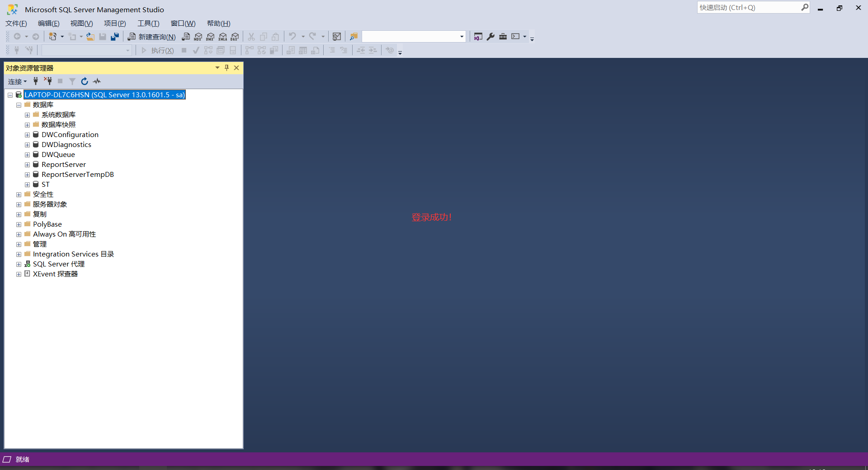Image resolution: width=868 pixels, height=470 pixels.
Task: Open the Object Explorer window position dropdown arrow
Action: (x=217, y=68)
